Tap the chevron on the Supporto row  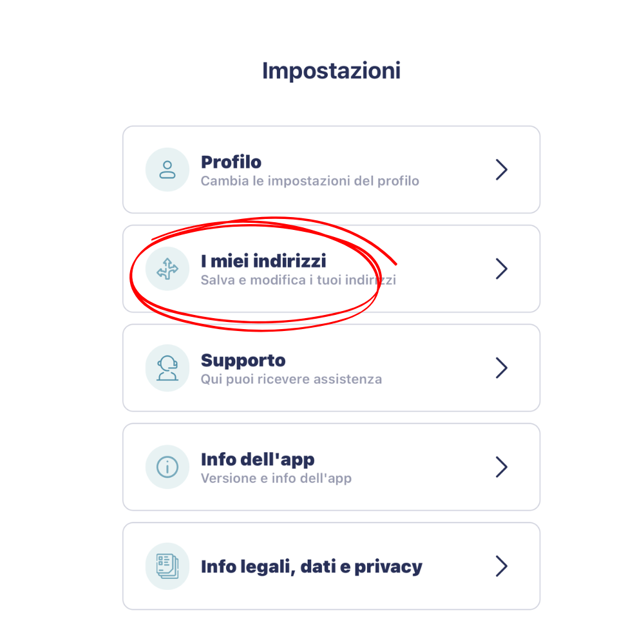[502, 368]
